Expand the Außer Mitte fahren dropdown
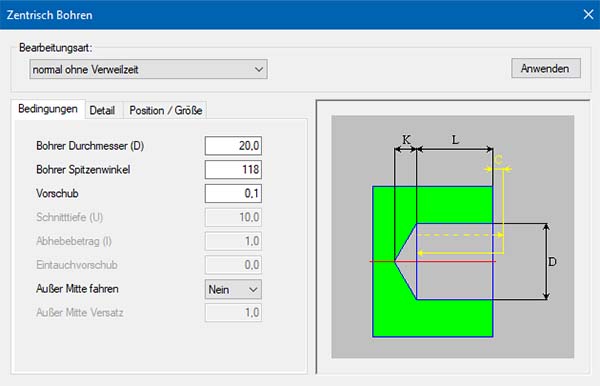 233,289
